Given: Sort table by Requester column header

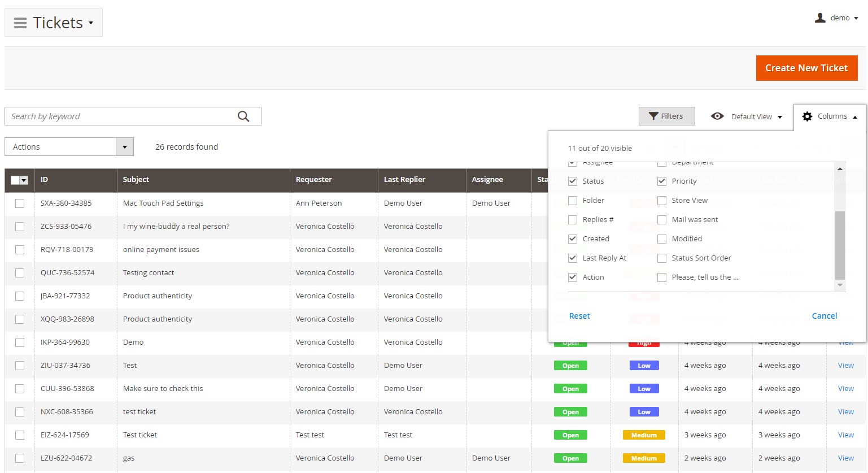Looking at the screenshot, I should [334, 180].
